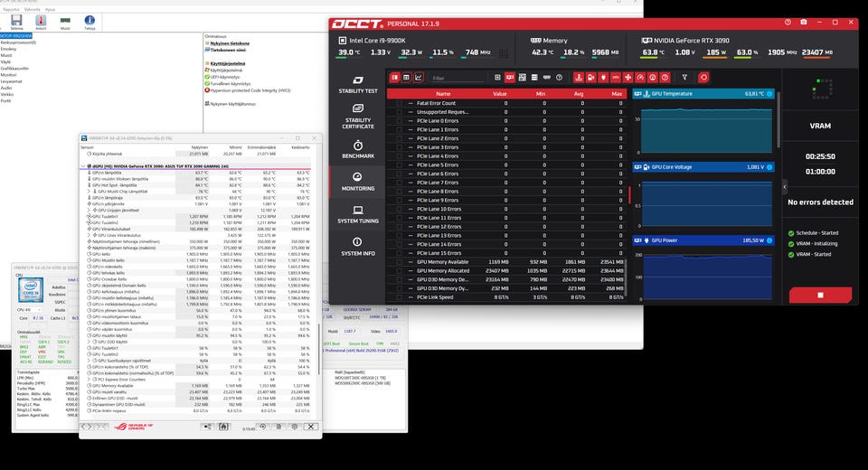This screenshot has width=868, height=470.
Task: Toggle the power plug sensor type filter
Action: pos(603,78)
